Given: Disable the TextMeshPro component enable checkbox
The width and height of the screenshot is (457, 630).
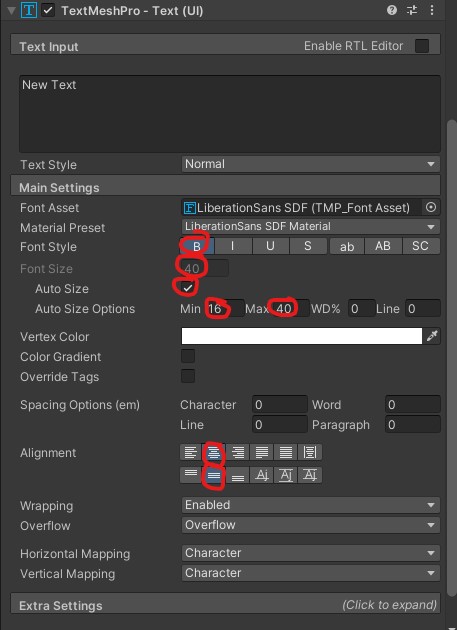Looking at the screenshot, I should coord(48,10).
